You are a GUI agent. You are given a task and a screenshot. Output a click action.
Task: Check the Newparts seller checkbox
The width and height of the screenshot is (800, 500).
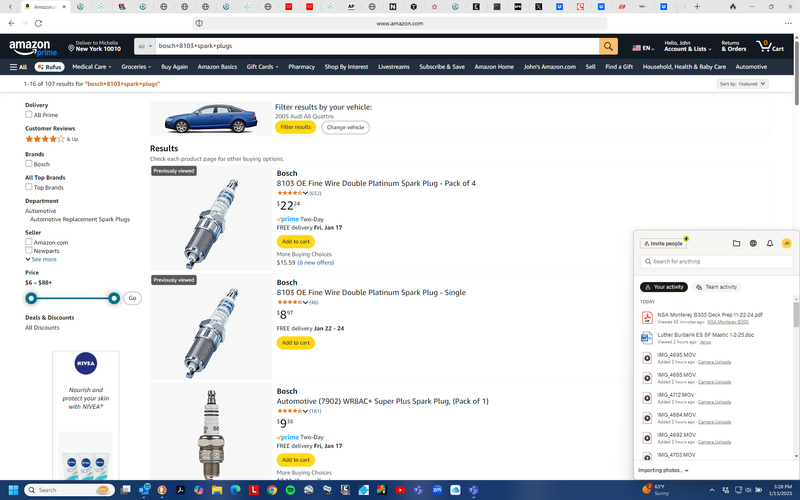pos(29,251)
